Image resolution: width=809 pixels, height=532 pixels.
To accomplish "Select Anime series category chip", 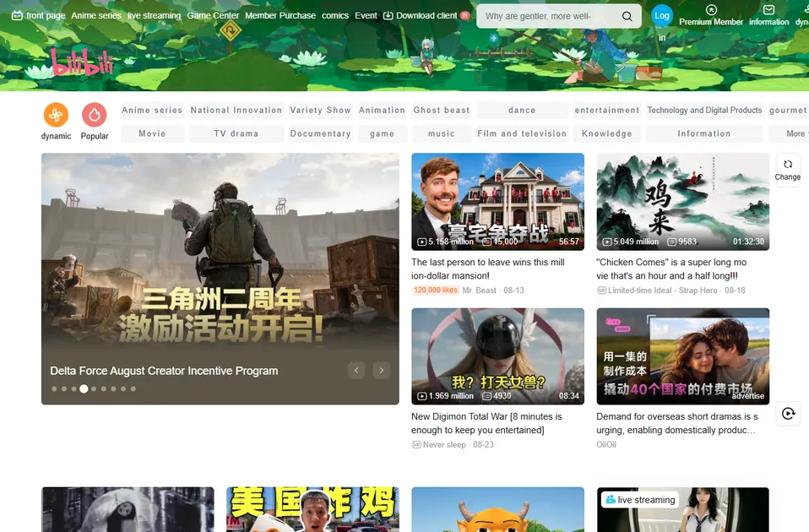I will click(152, 110).
